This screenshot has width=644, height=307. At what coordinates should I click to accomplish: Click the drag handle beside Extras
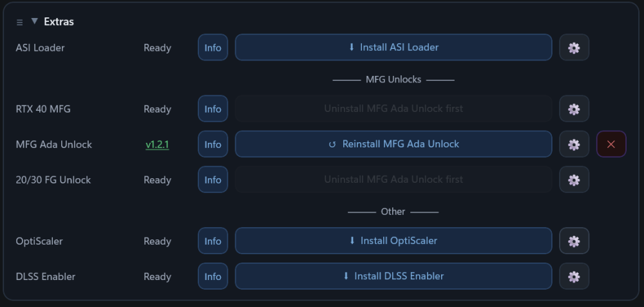pos(19,22)
